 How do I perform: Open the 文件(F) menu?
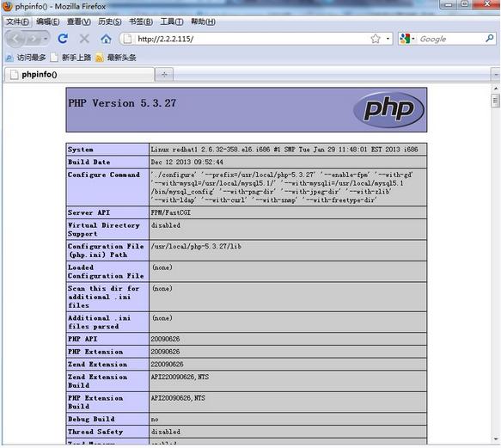point(17,21)
